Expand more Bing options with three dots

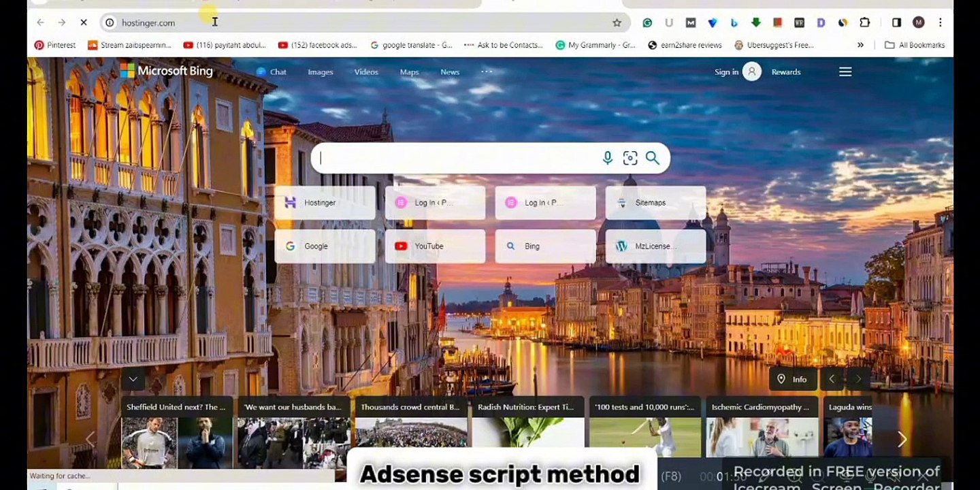pyautogui.click(x=487, y=71)
